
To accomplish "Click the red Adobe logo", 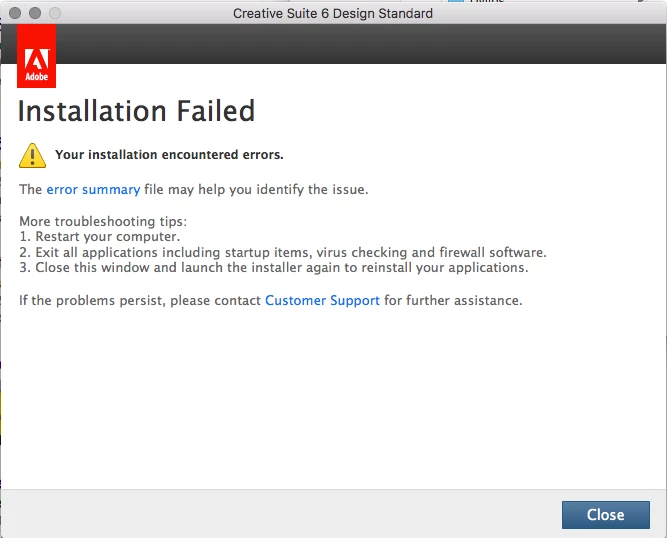I will 37,56.
